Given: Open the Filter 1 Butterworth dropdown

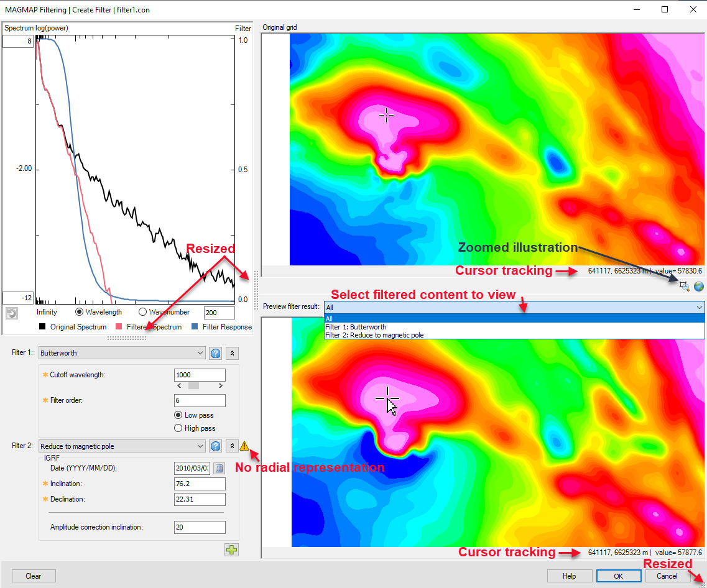Looking at the screenshot, I should click(122, 353).
